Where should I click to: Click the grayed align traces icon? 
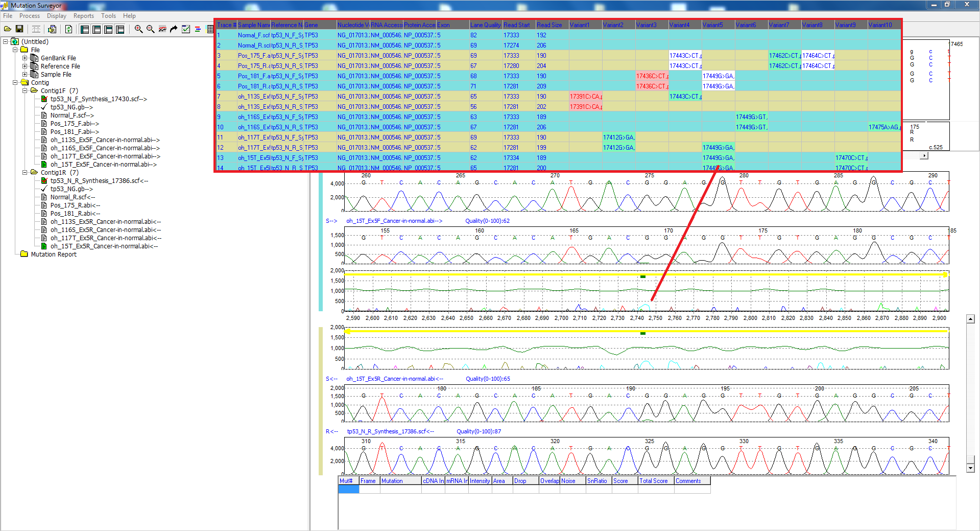click(36, 29)
